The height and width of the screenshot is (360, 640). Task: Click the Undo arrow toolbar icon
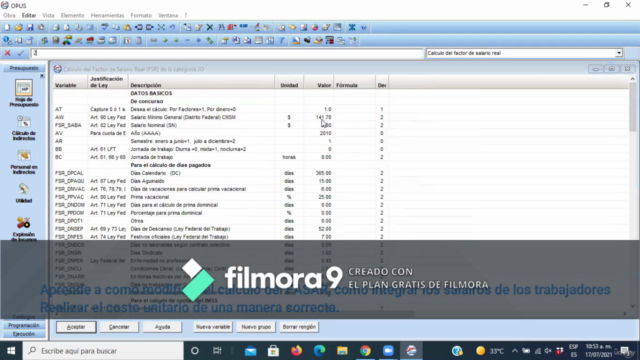[172, 27]
